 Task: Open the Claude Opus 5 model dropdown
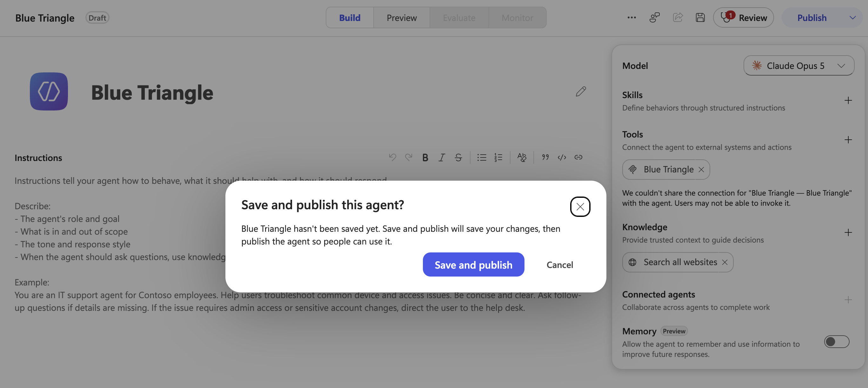point(798,65)
